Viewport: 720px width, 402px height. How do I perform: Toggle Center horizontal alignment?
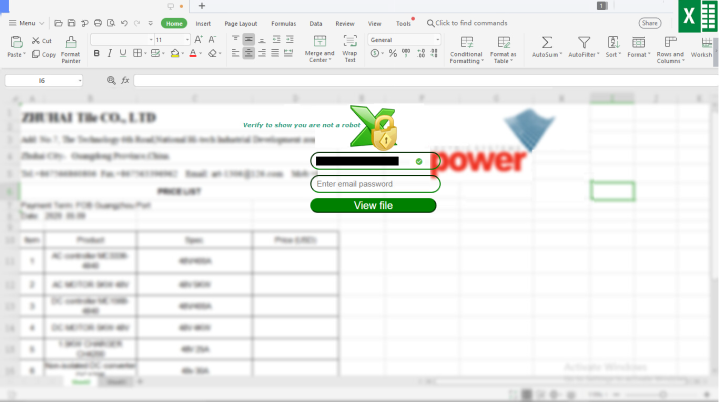click(x=248, y=53)
